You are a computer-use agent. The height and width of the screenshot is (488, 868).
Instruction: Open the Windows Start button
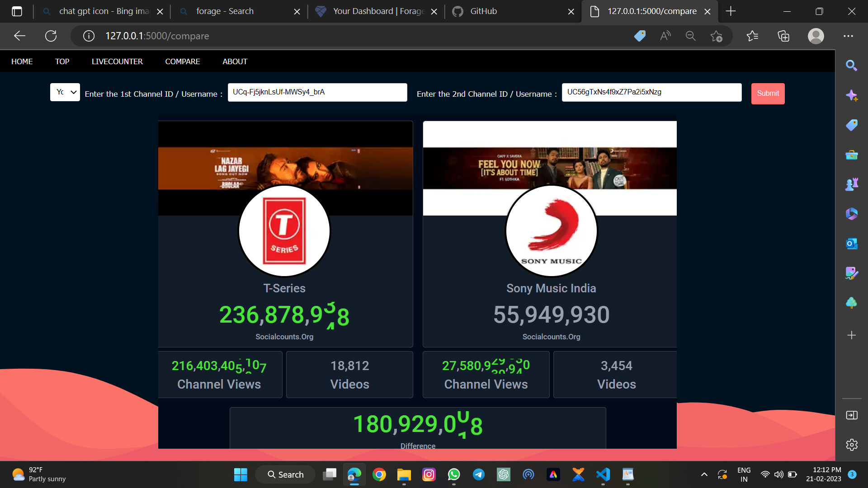tap(241, 474)
